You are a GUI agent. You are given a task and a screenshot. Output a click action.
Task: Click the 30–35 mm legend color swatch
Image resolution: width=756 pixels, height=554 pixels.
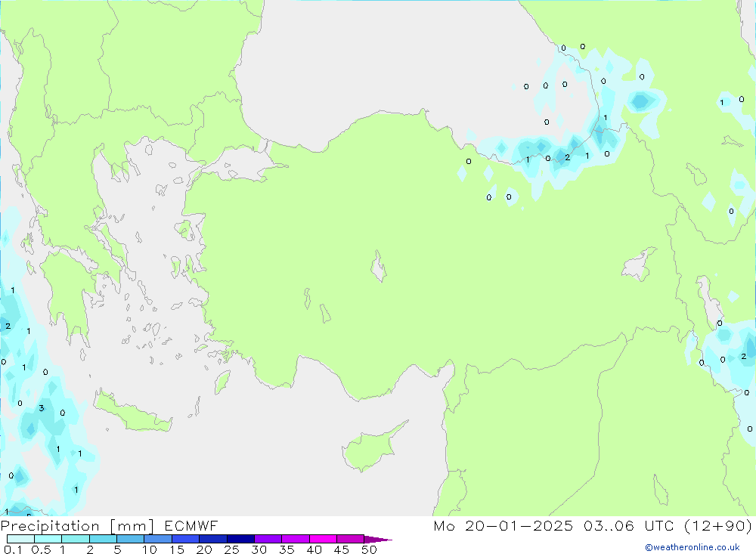point(268,539)
